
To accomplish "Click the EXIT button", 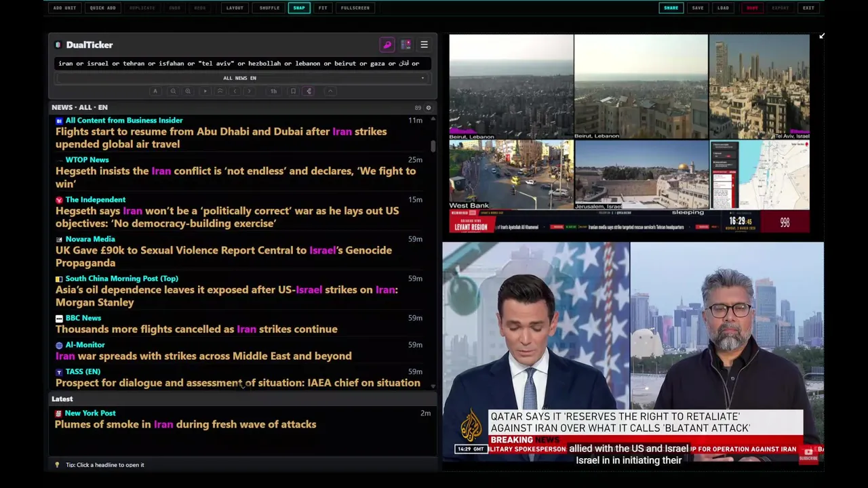I will tap(808, 8).
